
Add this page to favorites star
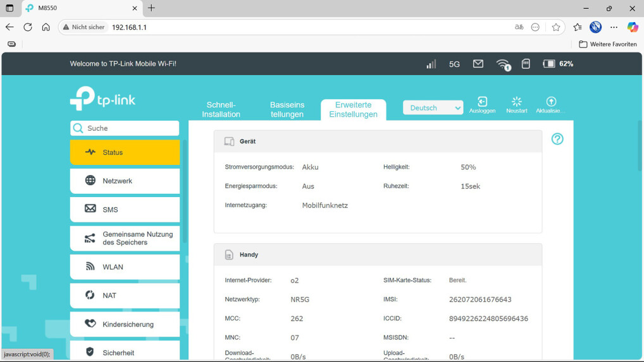click(556, 27)
